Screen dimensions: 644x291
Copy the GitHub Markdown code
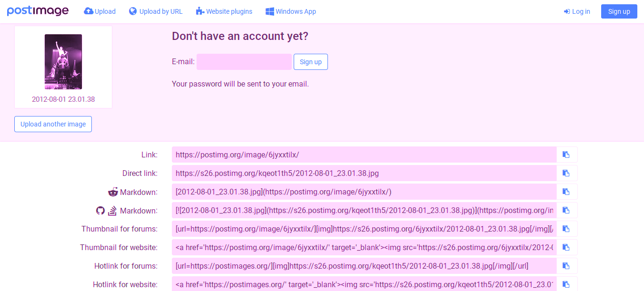[x=566, y=210]
